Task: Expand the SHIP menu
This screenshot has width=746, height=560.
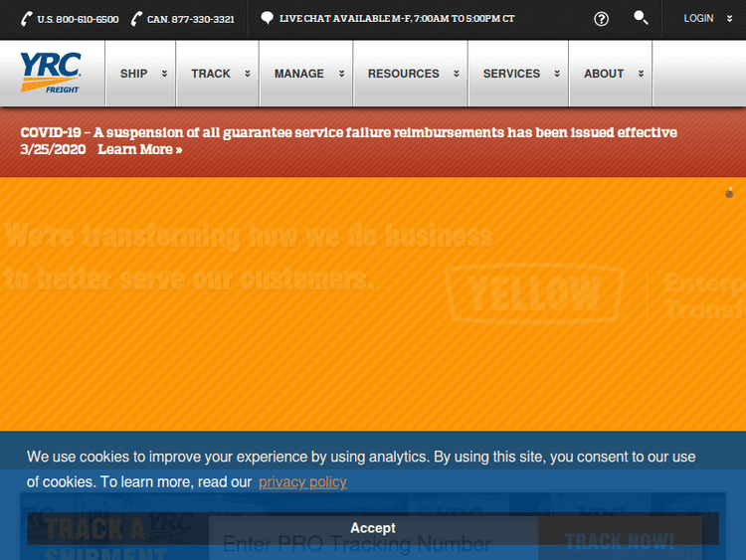Action: pos(140,74)
